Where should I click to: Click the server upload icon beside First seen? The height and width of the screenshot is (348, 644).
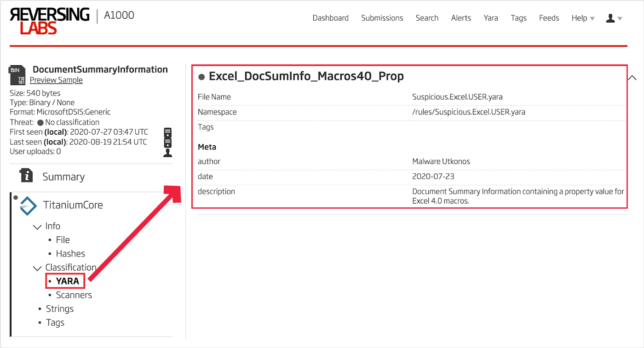point(167,137)
